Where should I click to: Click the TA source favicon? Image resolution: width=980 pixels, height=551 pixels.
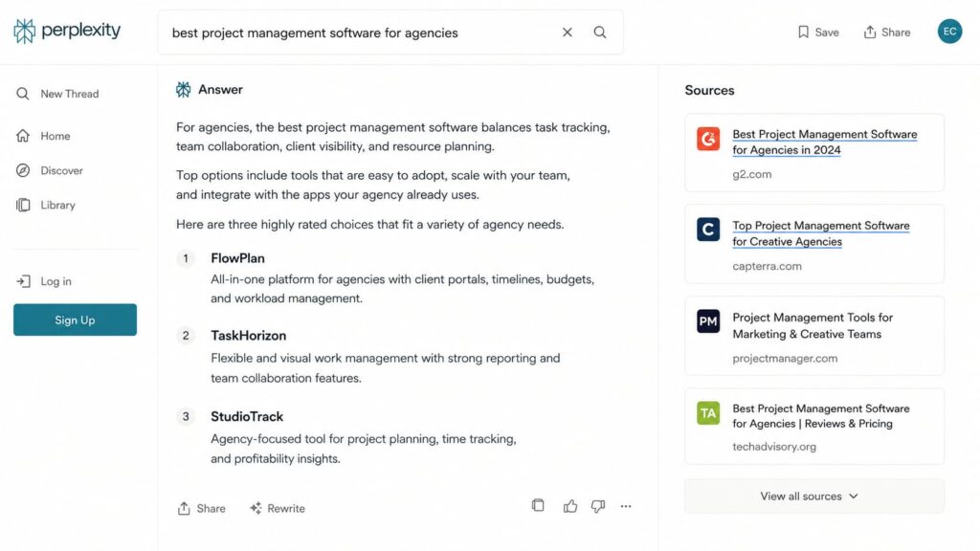[708, 413]
